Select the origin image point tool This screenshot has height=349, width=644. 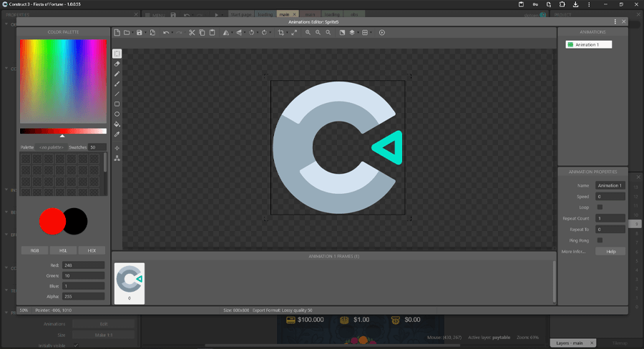117,148
